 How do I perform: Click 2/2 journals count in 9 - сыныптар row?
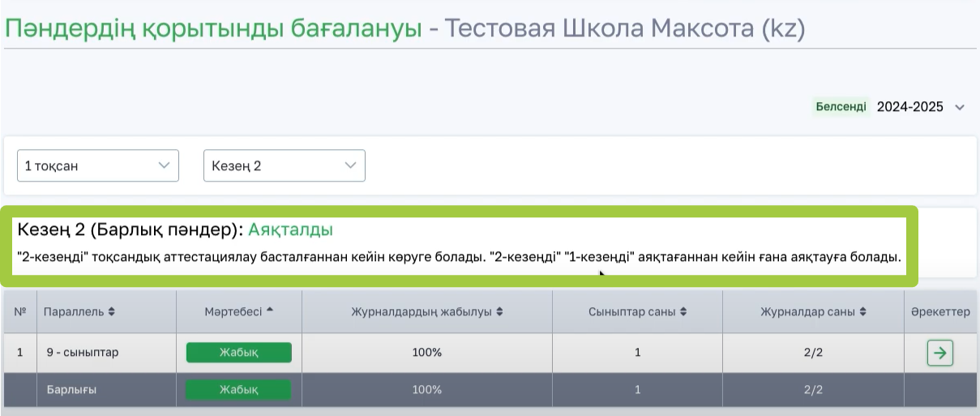(x=813, y=353)
